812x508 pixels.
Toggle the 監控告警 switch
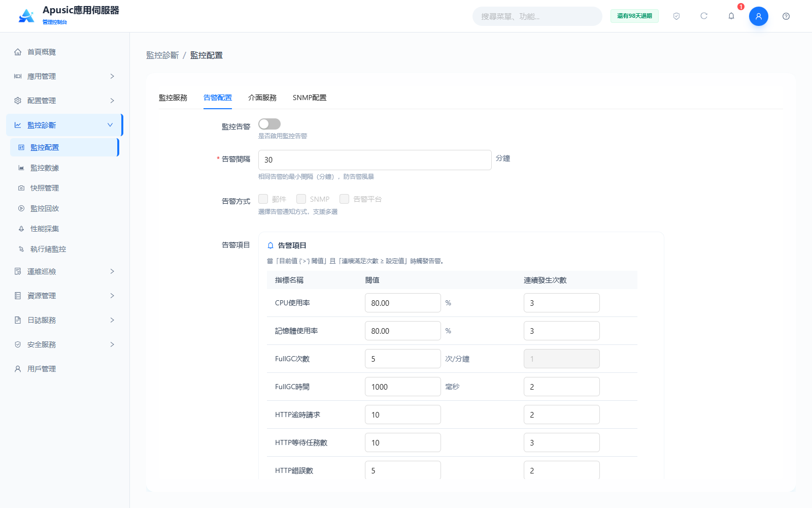[x=269, y=124]
